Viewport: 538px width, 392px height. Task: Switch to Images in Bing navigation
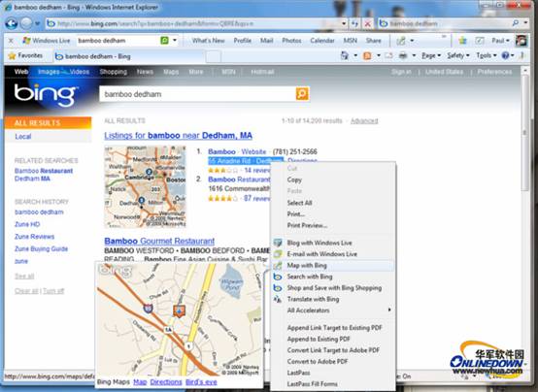[x=49, y=72]
